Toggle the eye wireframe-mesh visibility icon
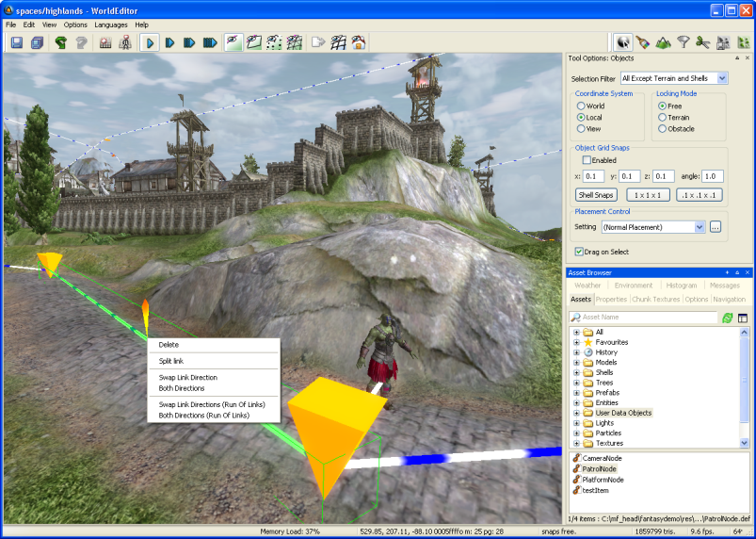Screen dimensions: 756x539 [x=294, y=43]
